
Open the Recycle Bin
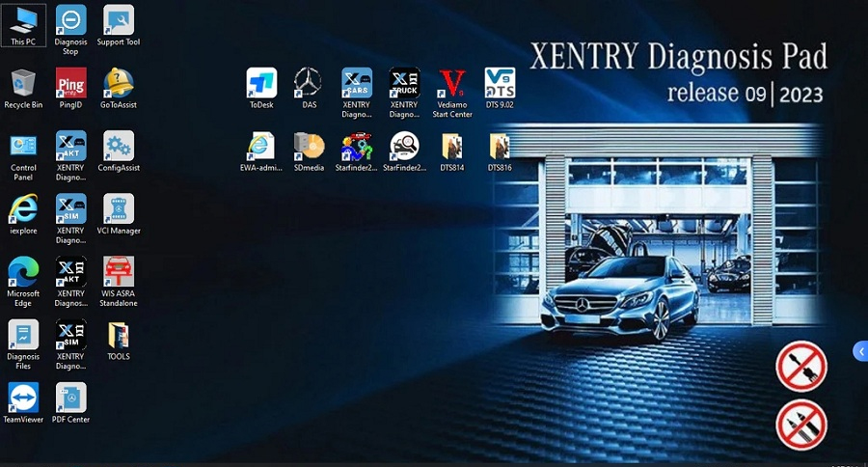[x=23, y=88]
